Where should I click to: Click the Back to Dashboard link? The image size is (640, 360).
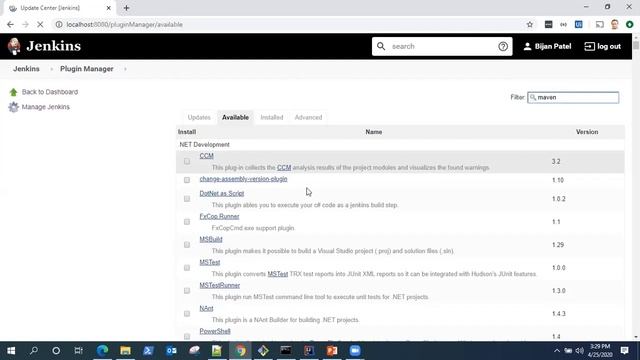click(x=50, y=92)
